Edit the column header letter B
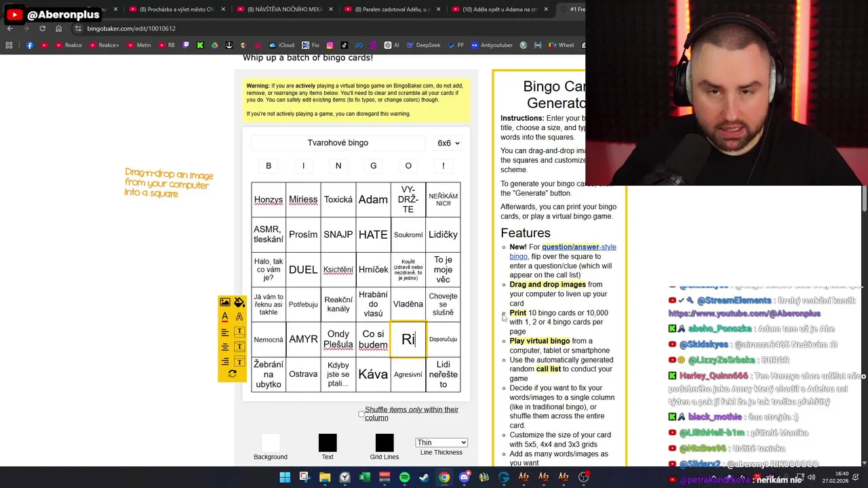Image resolution: width=868 pixels, height=488 pixels. point(269,166)
